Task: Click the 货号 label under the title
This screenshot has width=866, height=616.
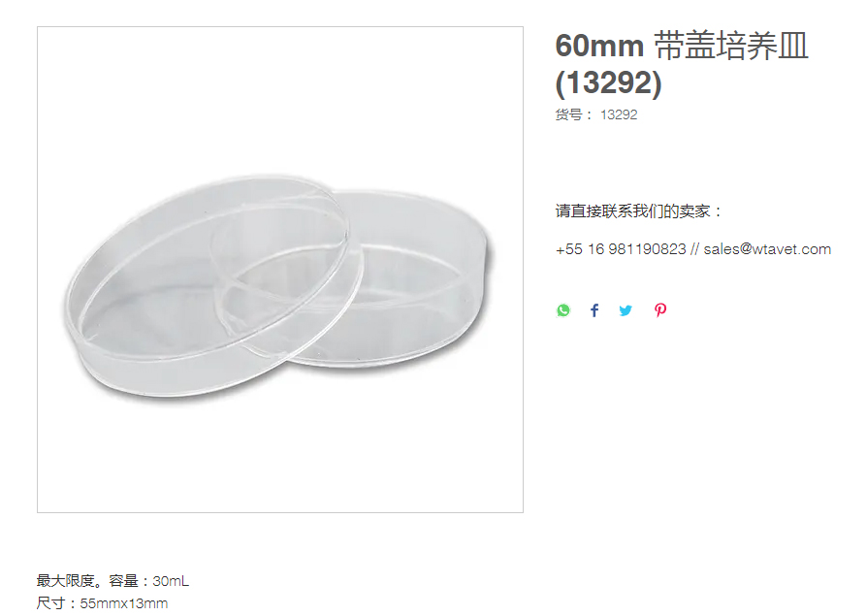Action: [x=569, y=114]
